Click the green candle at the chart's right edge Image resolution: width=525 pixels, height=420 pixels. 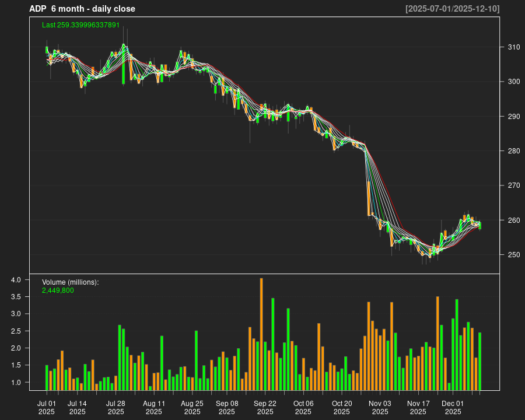tap(480, 225)
